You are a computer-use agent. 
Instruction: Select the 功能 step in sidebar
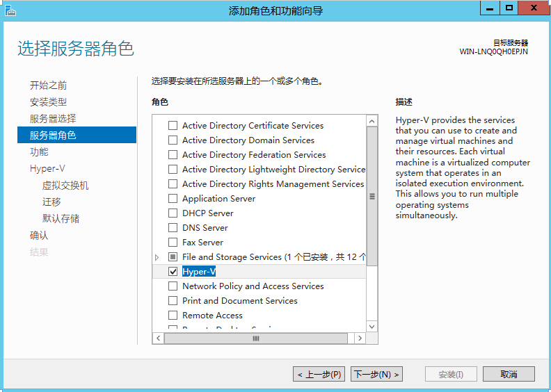click(39, 152)
